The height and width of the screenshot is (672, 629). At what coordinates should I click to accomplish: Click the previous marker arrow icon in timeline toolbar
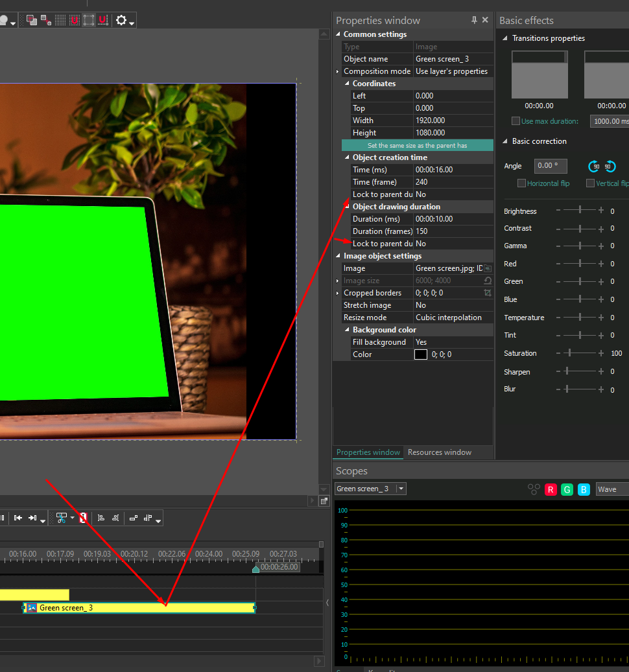[x=18, y=518]
